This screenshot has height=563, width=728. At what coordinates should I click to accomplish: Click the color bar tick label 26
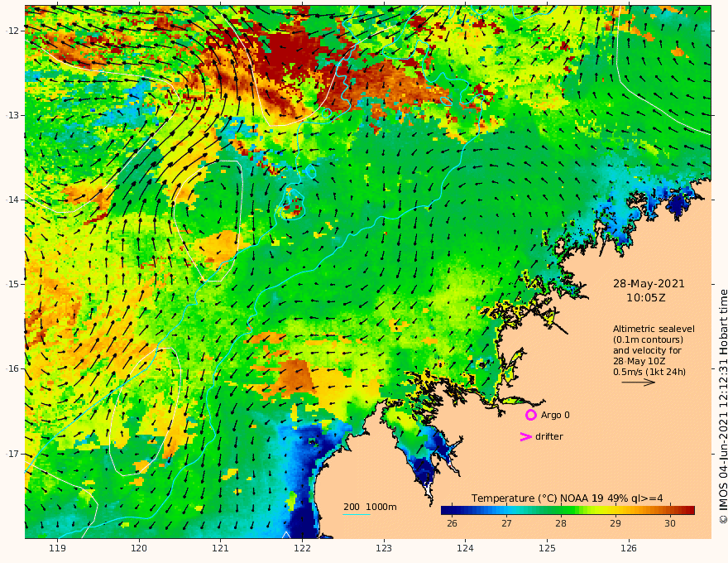pos(452,523)
